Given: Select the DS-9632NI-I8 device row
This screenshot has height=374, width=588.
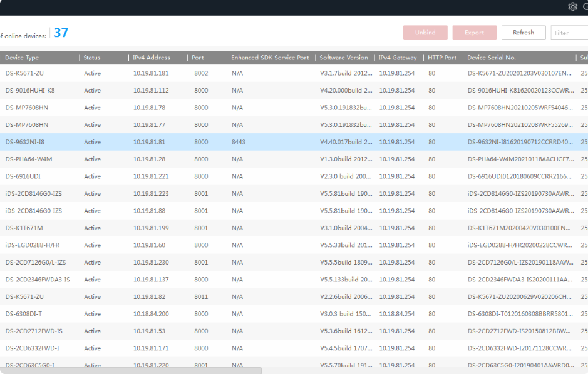Looking at the screenshot, I should (x=25, y=142).
